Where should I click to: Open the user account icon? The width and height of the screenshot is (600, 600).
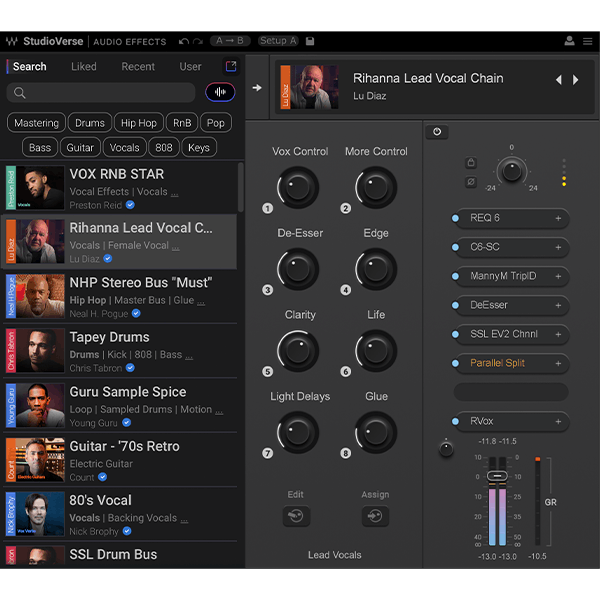tap(569, 41)
